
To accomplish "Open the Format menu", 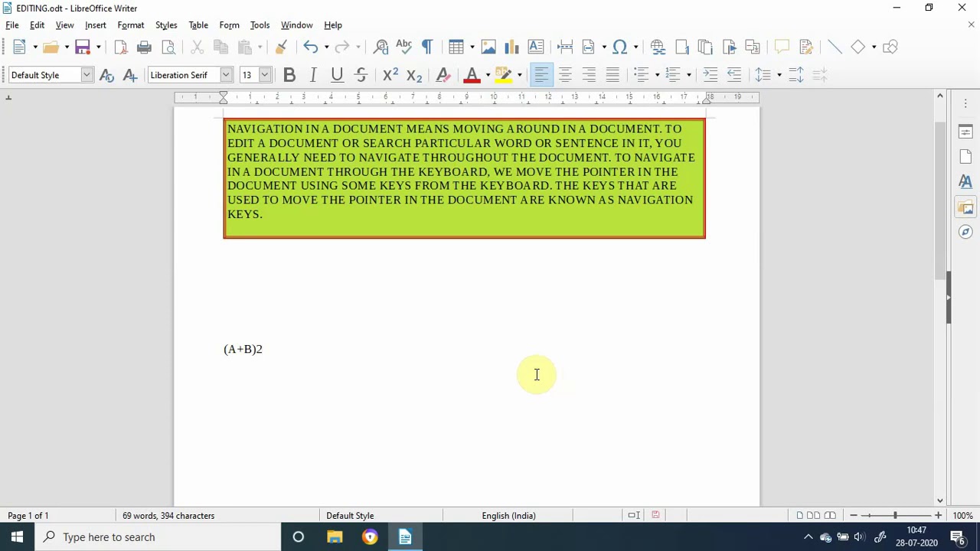I will 131,25.
